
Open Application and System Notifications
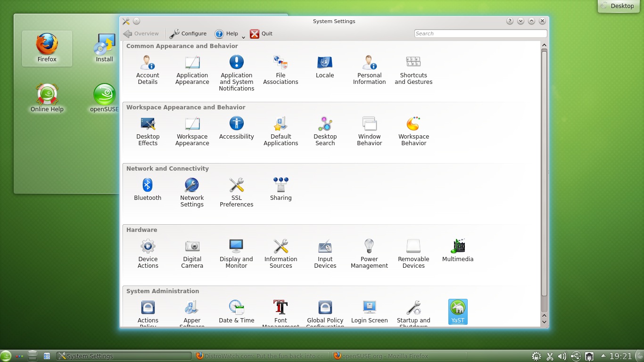pos(236,73)
